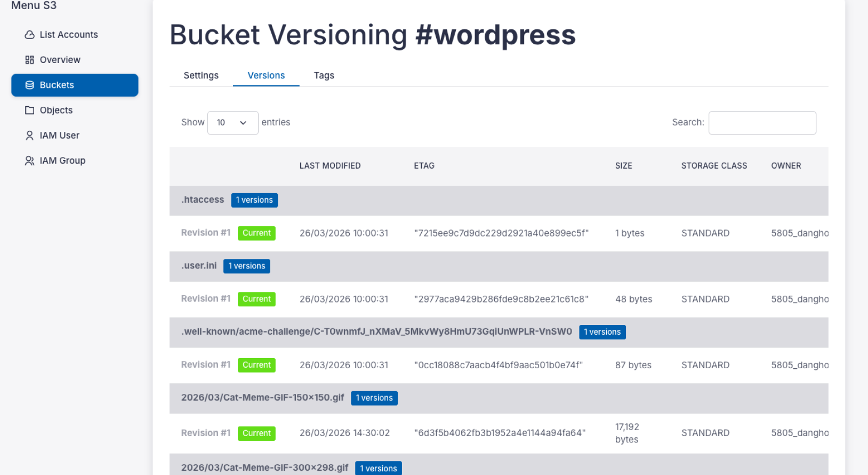The width and height of the screenshot is (868, 475).
Task: Click the 1 versions badge for acme-challenge file
Action: click(602, 332)
